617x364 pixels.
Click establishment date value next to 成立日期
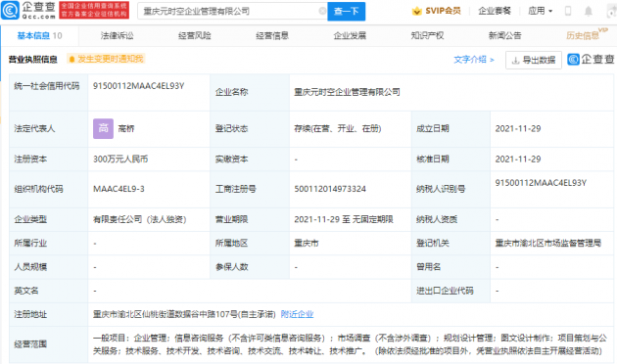tap(518, 128)
